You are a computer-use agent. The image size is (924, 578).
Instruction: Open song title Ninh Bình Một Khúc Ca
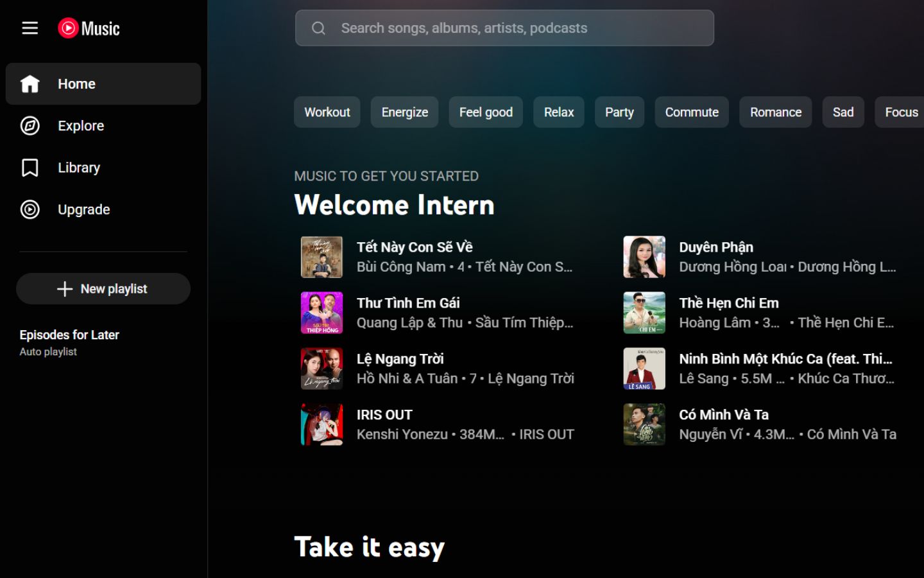pos(785,359)
